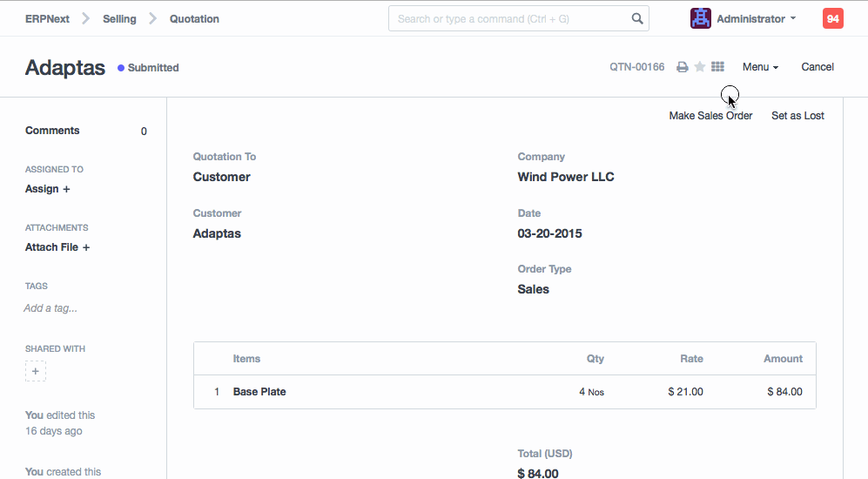Open the Quotation breadcrumb list

pyautogui.click(x=194, y=18)
